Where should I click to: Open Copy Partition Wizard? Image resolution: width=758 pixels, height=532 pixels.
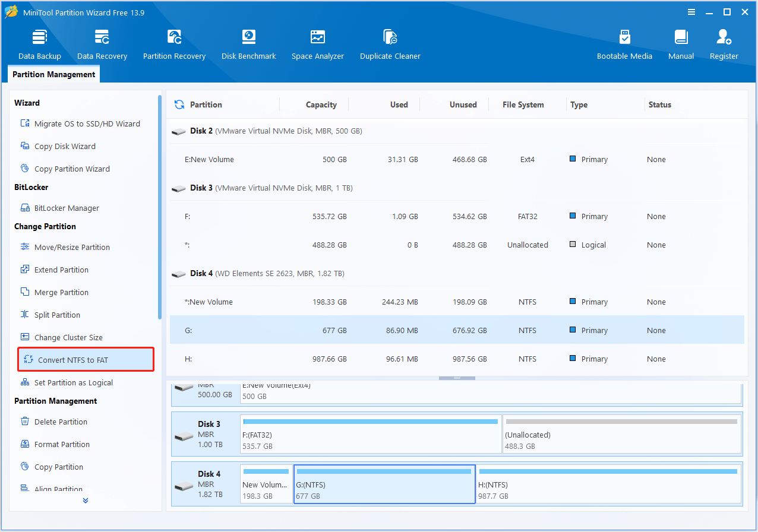pyautogui.click(x=65, y=169)
